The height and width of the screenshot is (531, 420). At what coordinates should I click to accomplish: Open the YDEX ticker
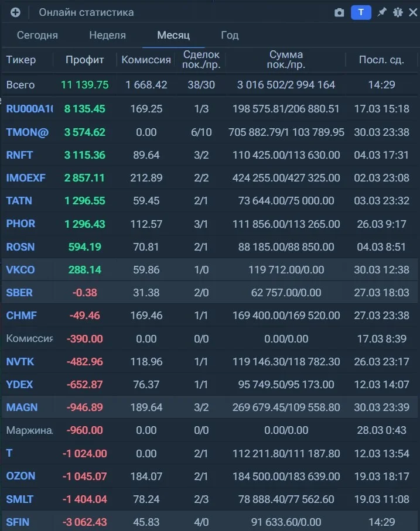point(20,385)
